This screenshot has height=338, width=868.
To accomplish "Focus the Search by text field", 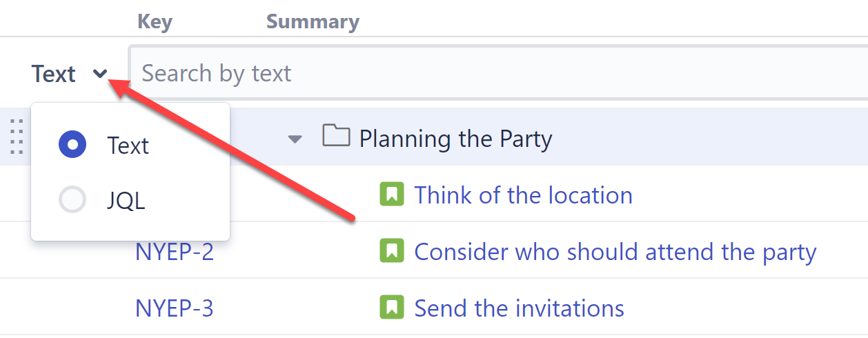I will (483, 73).
